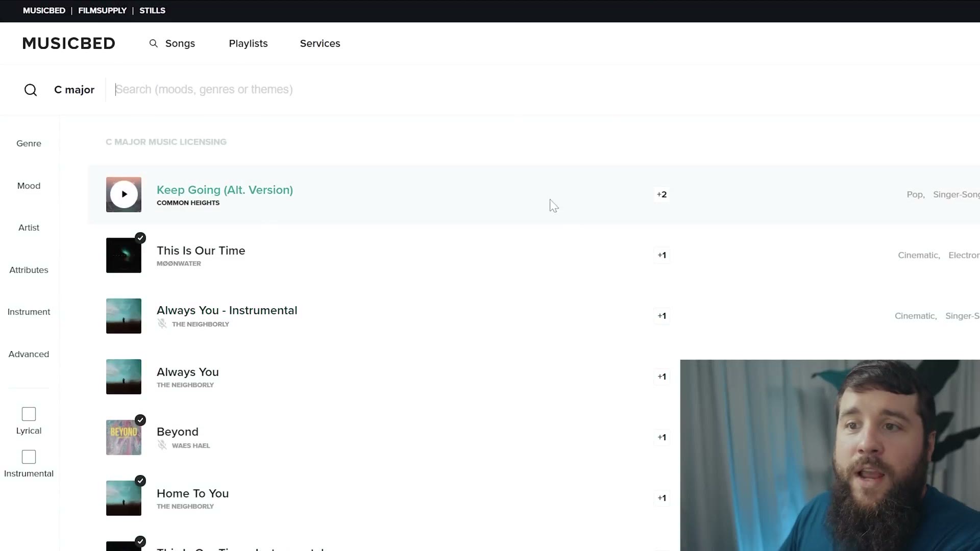Expand the Attributes filter
Viewport: 980px width, 551px height.
point(29,270)
